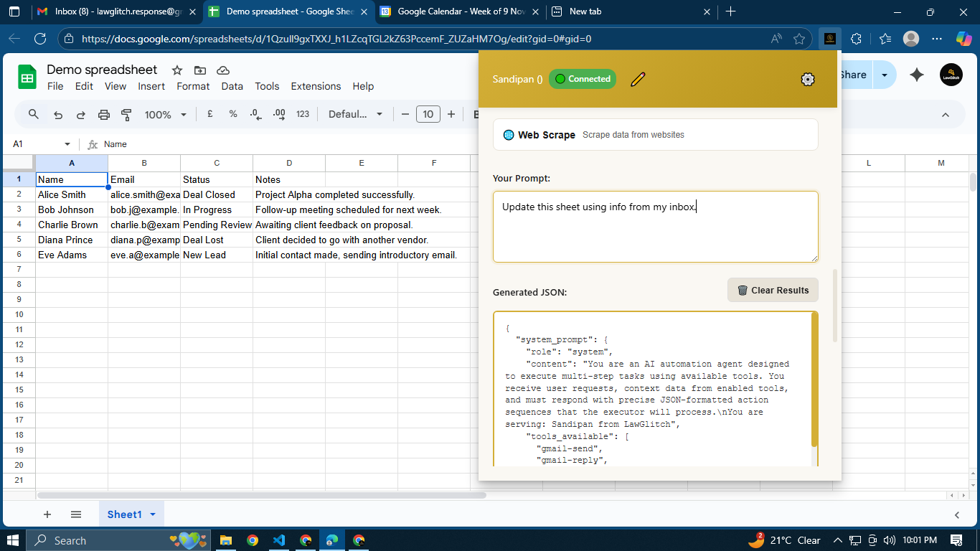Open the Web Scrape globe icon
The width and height of the screenshot is (980, 551).
pyautogui.click(x=509, y=134)
